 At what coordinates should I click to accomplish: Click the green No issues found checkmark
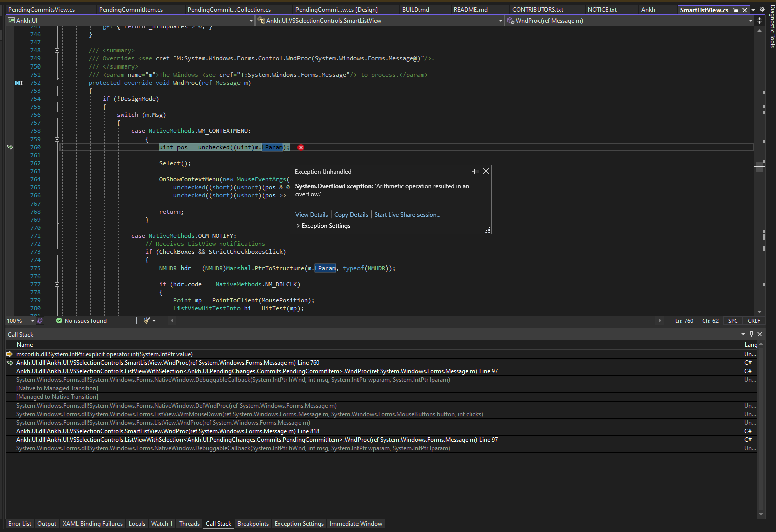(59, 320)
